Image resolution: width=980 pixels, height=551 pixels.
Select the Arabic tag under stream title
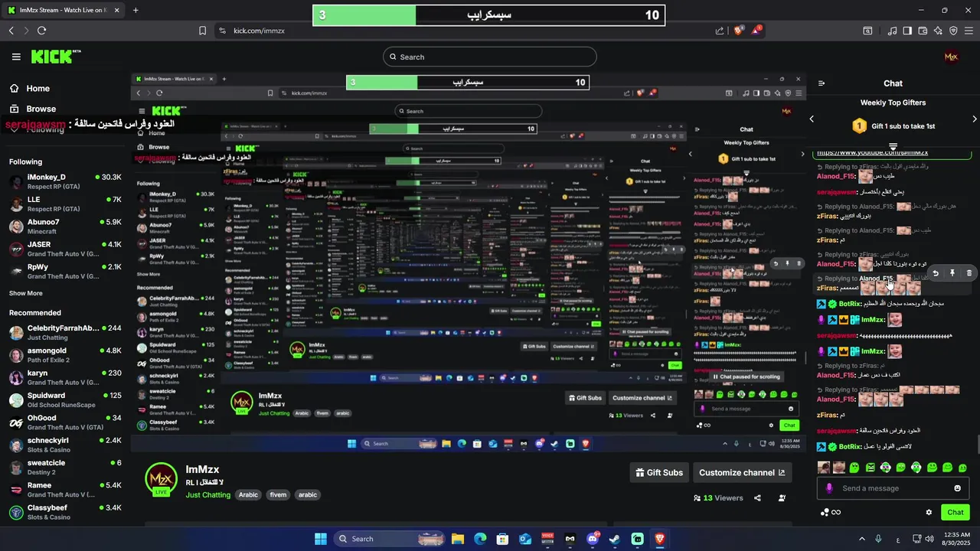tap(248, 495)
